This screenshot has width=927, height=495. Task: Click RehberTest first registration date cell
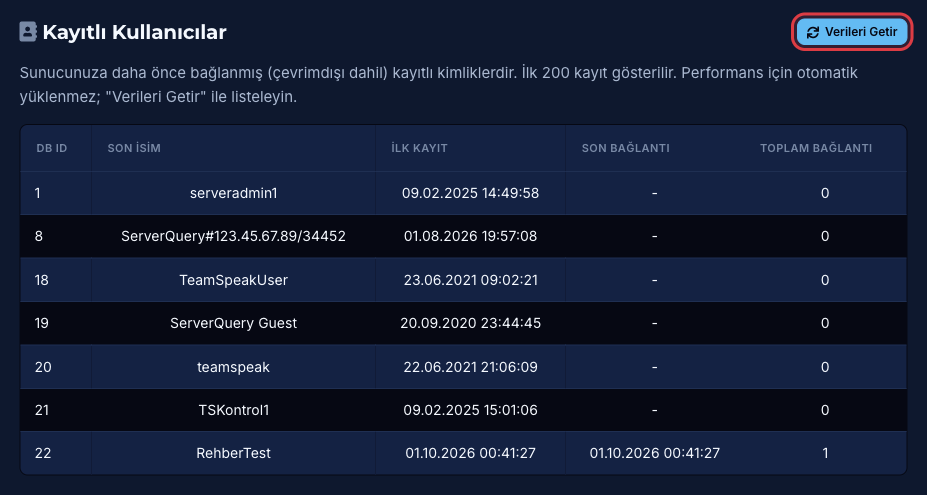tap(471, 453)
